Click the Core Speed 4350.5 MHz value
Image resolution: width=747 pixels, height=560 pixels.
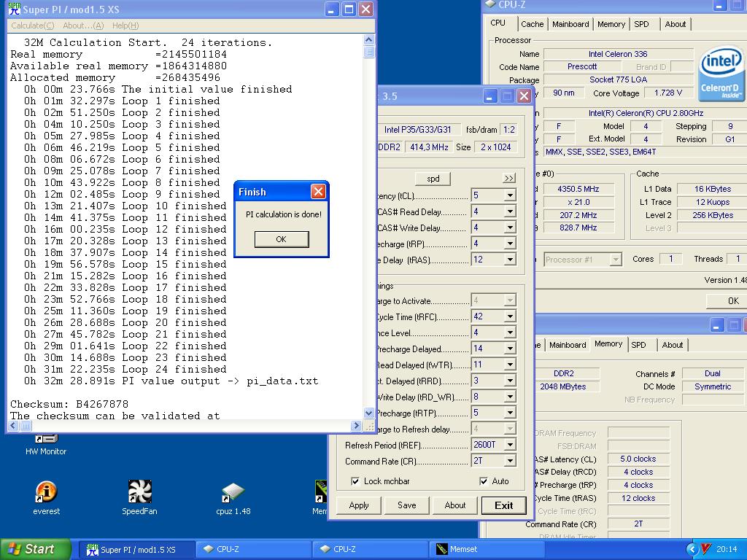(578, 189)
